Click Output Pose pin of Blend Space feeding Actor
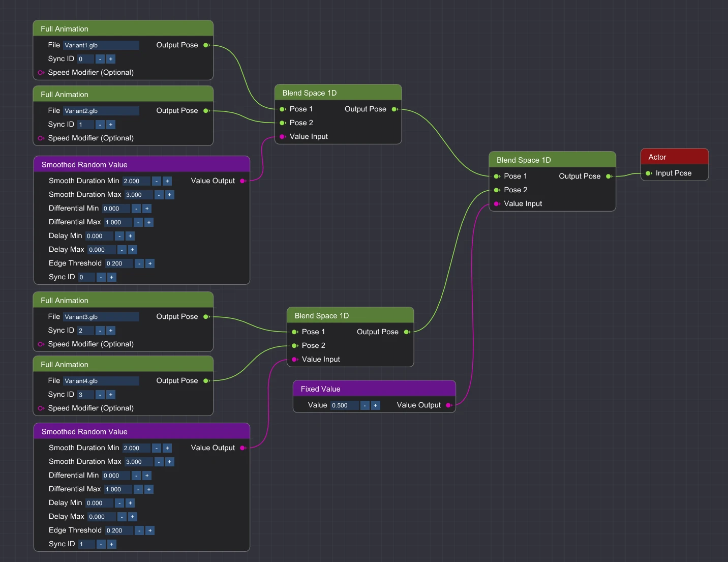 [609, 176]
